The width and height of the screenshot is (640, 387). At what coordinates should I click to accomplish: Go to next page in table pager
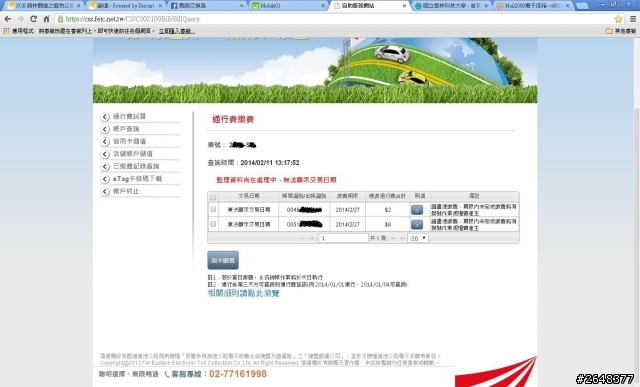coord(393,238)
